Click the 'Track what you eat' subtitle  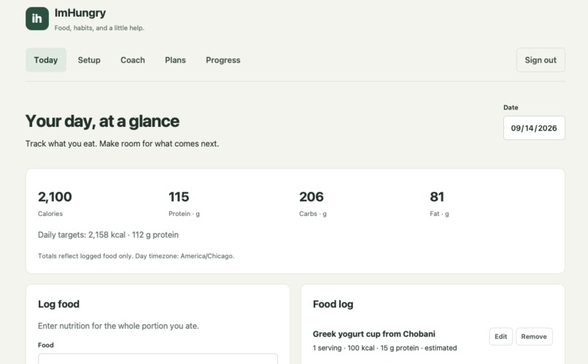point(123,144)
